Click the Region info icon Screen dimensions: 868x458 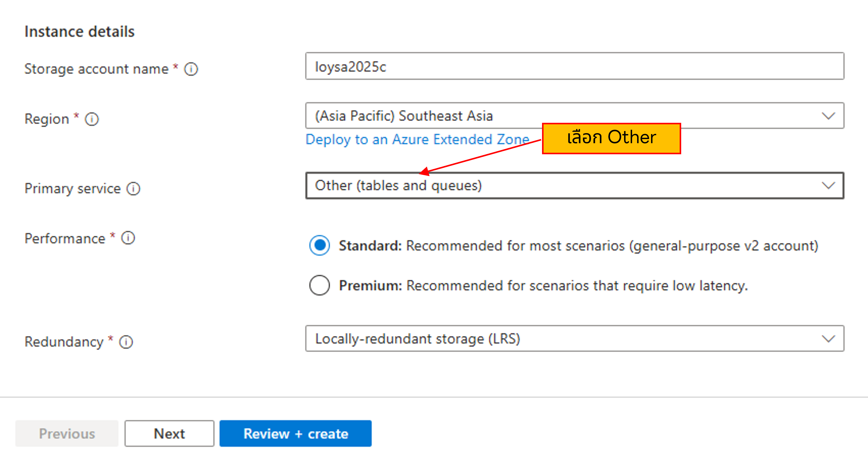92,119
